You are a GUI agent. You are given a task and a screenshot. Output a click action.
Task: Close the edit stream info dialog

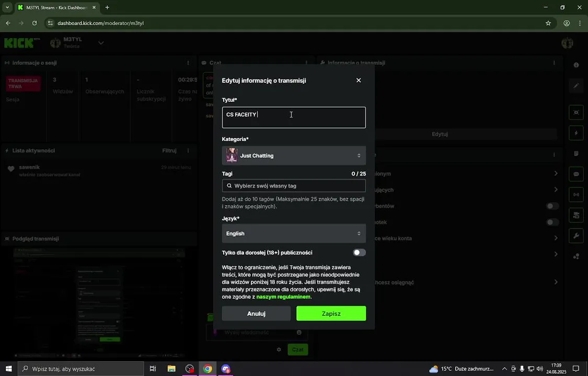(359, 80)
